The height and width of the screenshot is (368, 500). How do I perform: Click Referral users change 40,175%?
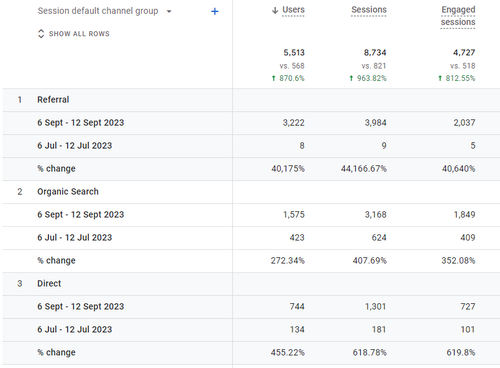coord(288,169)
